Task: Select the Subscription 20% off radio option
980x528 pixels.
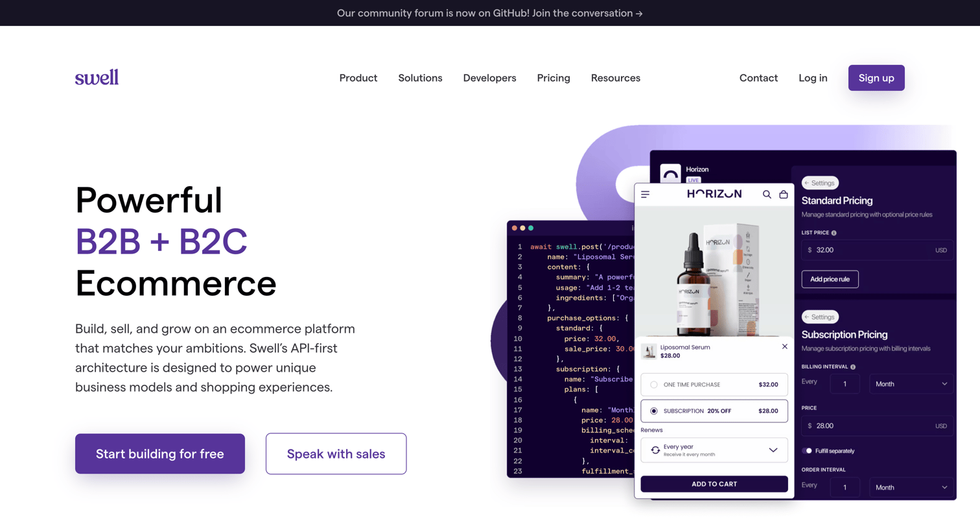Action: coord(654,411)
